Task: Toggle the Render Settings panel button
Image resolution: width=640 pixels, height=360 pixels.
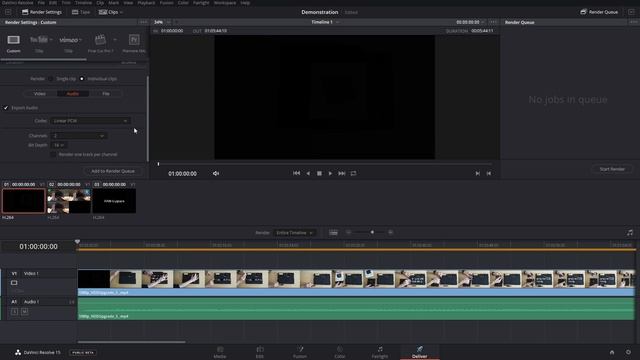Action: pos(42,12)
